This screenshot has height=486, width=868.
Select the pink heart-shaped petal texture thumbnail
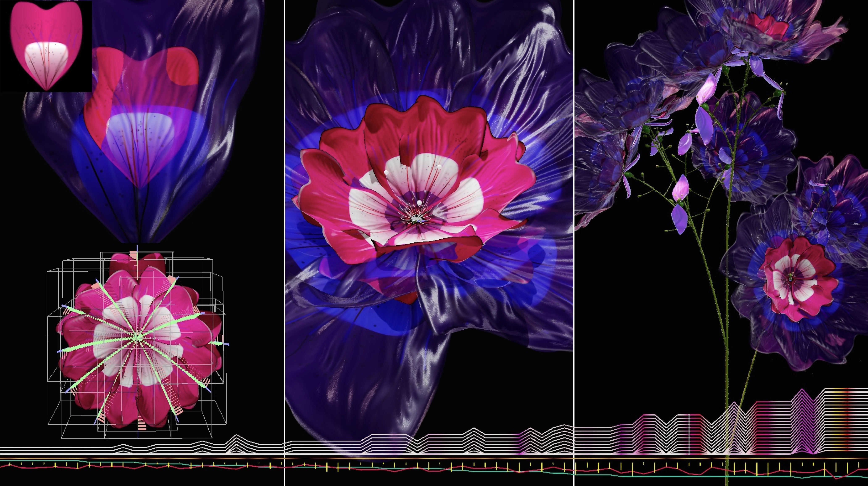pos(46,46)
